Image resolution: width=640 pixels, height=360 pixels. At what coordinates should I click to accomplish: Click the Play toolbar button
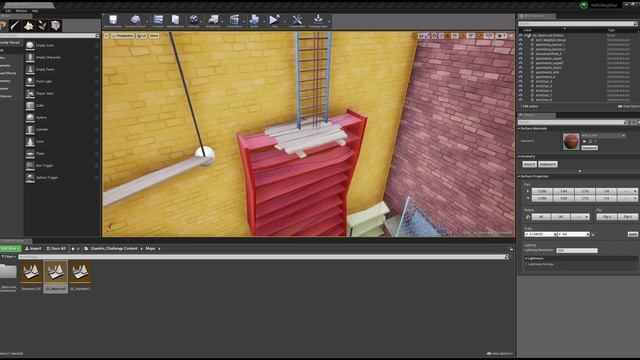click(274, 20)
